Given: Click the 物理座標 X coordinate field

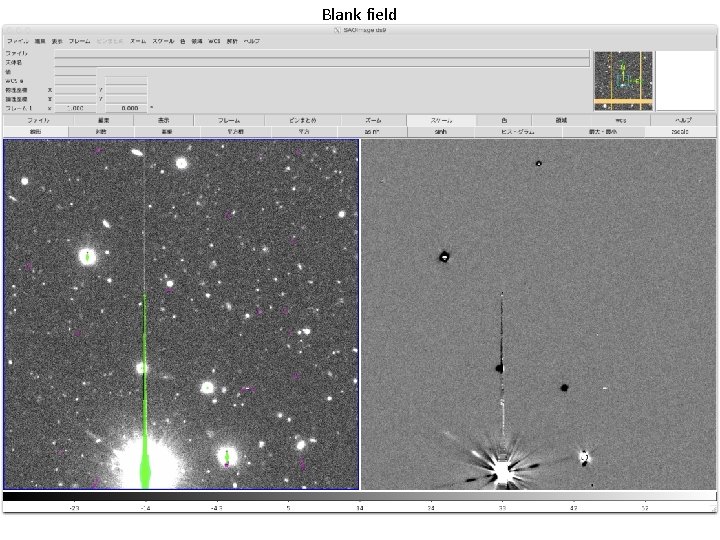Looking at the screenshot, I should click(x=76, y=90).
